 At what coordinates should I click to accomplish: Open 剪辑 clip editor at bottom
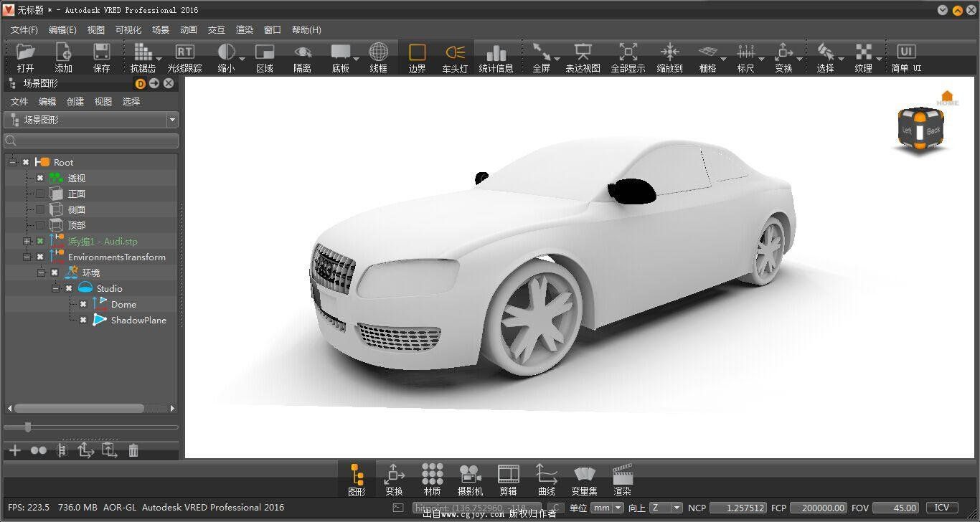pyautogui.click(x=508, y=474)
